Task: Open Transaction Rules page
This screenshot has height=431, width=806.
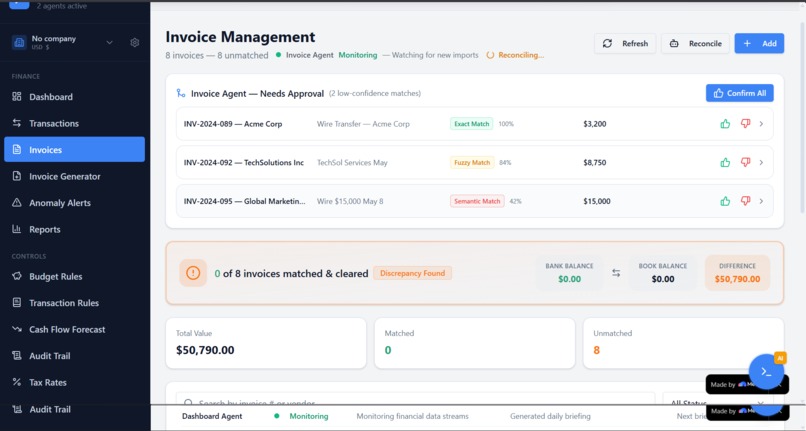Action: pos(74,303)
